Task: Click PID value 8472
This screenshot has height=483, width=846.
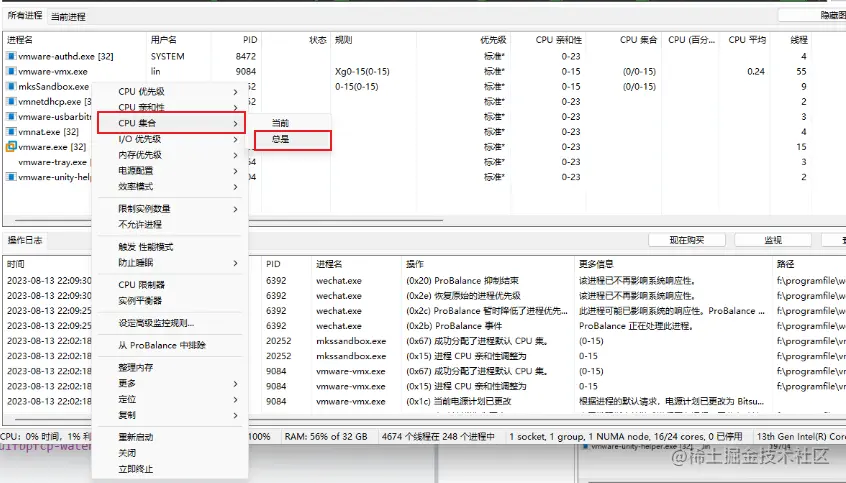Action: pos(245,56)
